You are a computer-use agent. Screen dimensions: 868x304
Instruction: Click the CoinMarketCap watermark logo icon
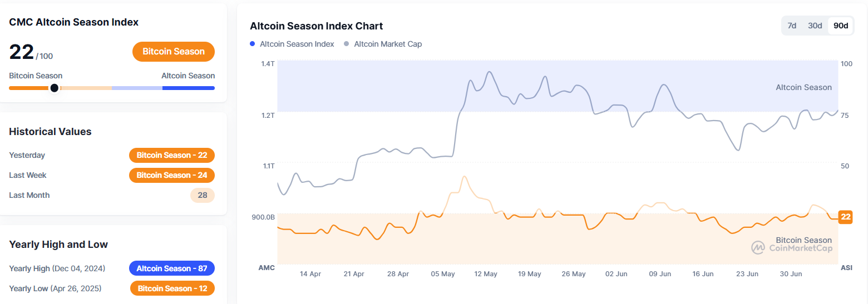(x=758, y=247)
